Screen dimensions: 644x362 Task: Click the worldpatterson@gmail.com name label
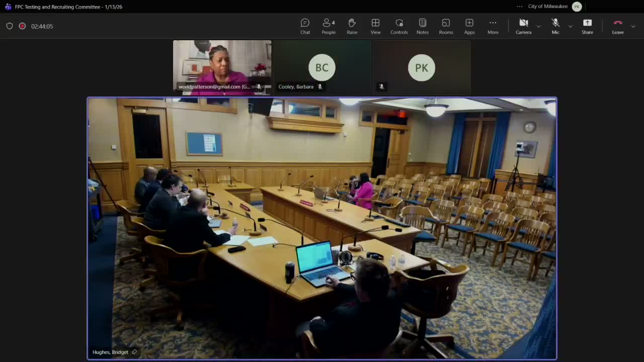coord(214,87)
